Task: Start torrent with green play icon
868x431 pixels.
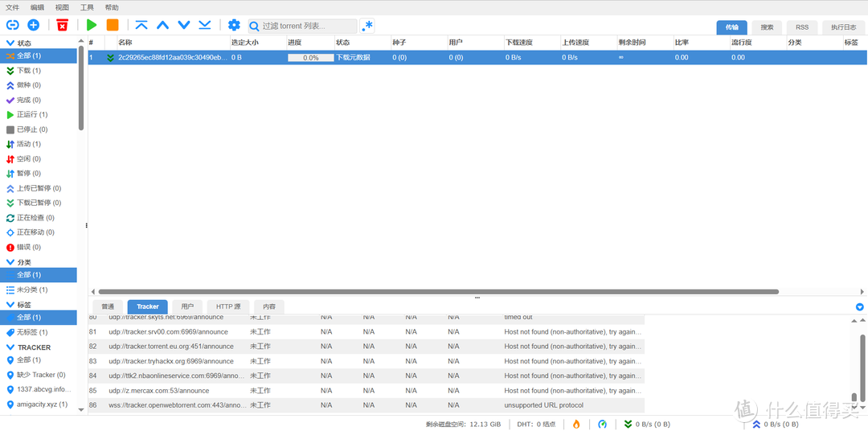Action: click(92, 25)
